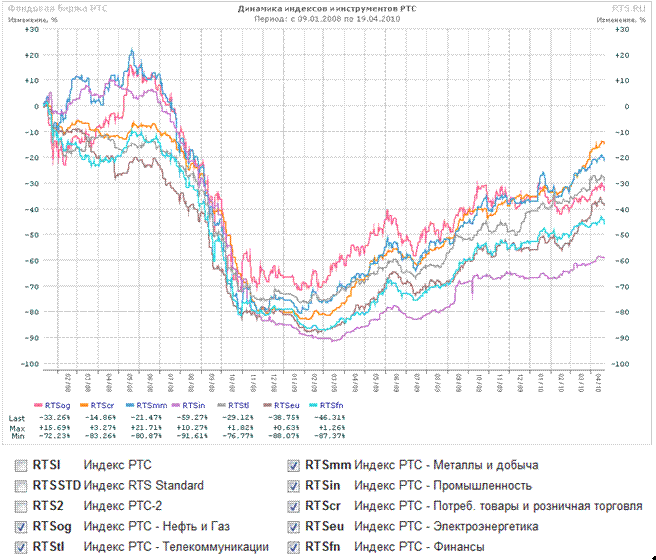Image resolution: width=656 pixels, height=560 pixels.
Task: Select the RTSin min value -91.61%
Action: 192,436
